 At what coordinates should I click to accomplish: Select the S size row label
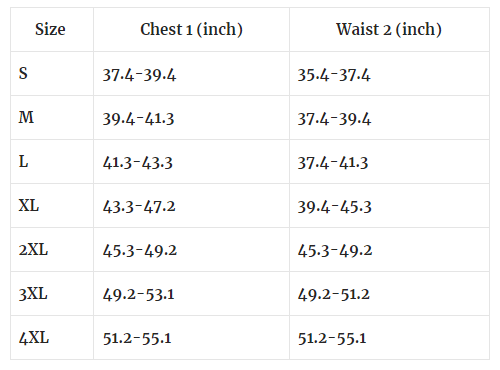tap(23, 73)
